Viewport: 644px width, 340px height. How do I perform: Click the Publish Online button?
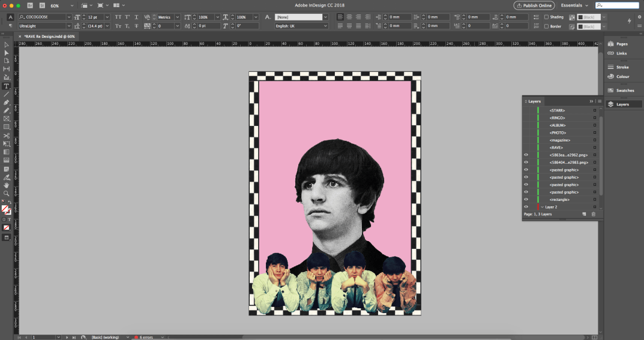[534, 5]
